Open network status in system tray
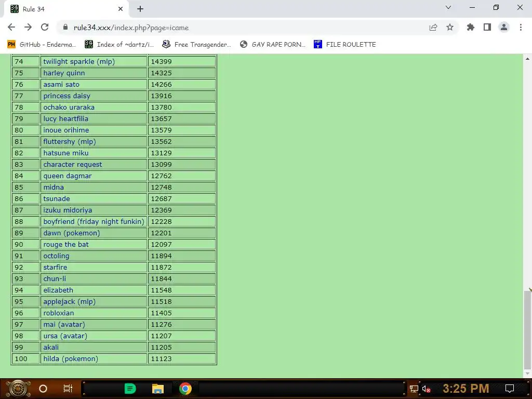The height and width of the screenshot is (399, 532). point(414,389)
